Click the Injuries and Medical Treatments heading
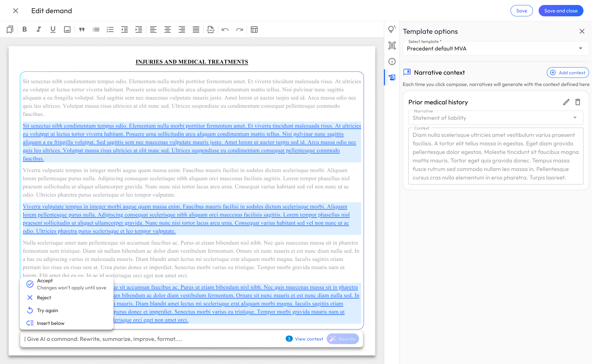The image size is (592, 364). coord(192,62)
